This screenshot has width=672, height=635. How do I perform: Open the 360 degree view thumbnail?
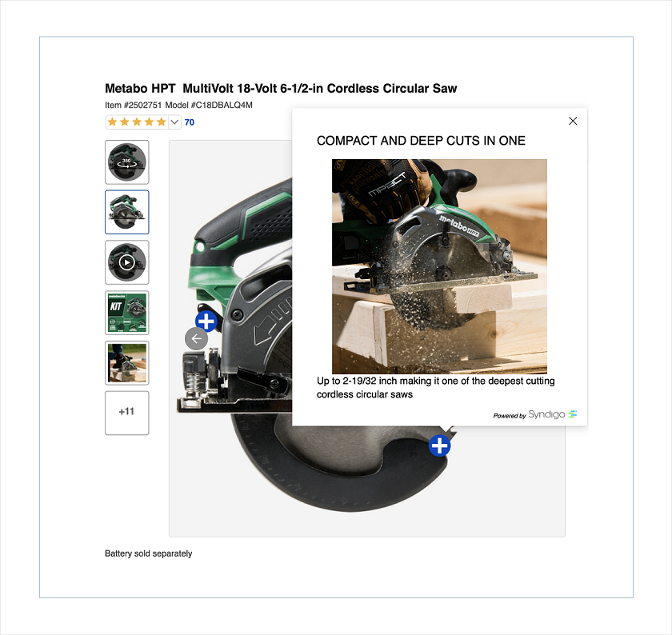(x=127, y=162)
